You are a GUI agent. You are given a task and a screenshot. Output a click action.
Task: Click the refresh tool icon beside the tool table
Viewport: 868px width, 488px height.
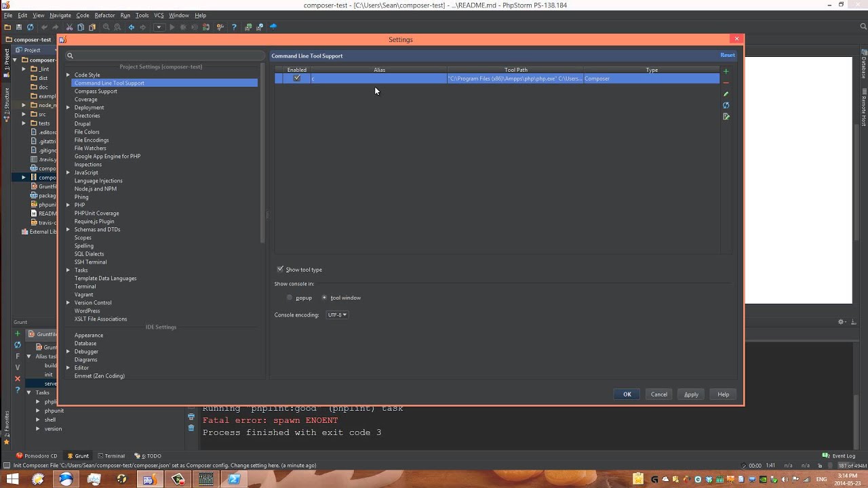point(726,105)
